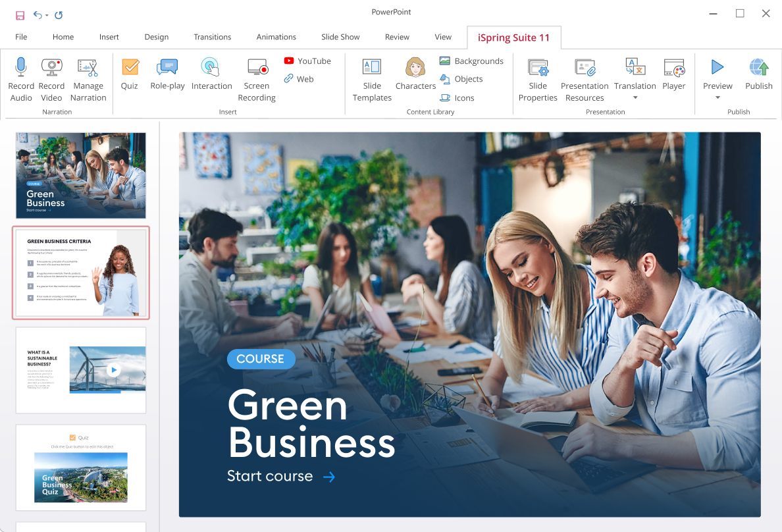The width and height of the screenshot is (782, 532).
Task: Insert Web content
Action: 298,78
